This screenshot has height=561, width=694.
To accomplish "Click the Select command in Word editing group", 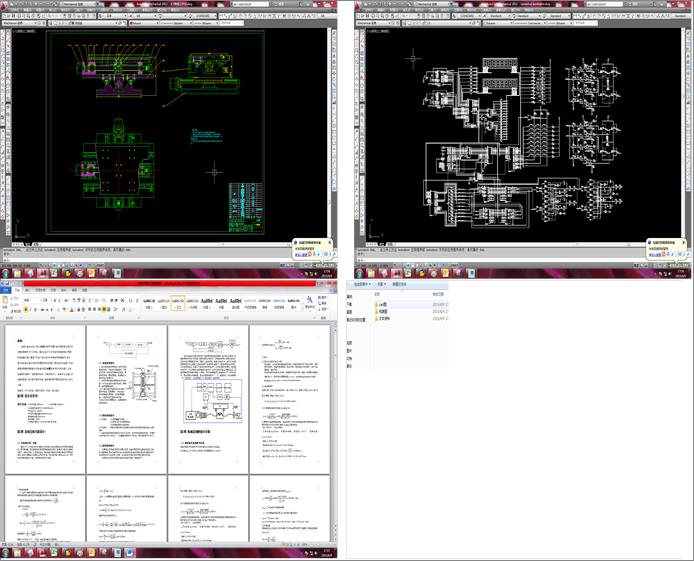I will 323,309.
